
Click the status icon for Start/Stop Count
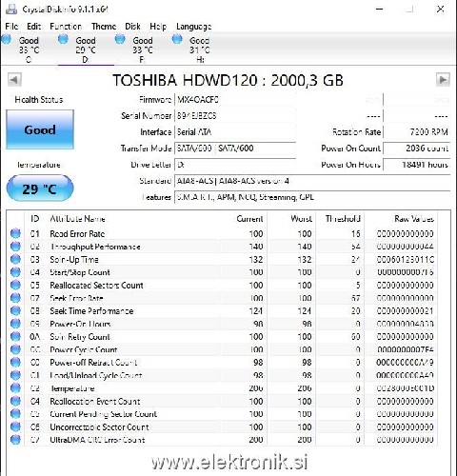[15, 272]
